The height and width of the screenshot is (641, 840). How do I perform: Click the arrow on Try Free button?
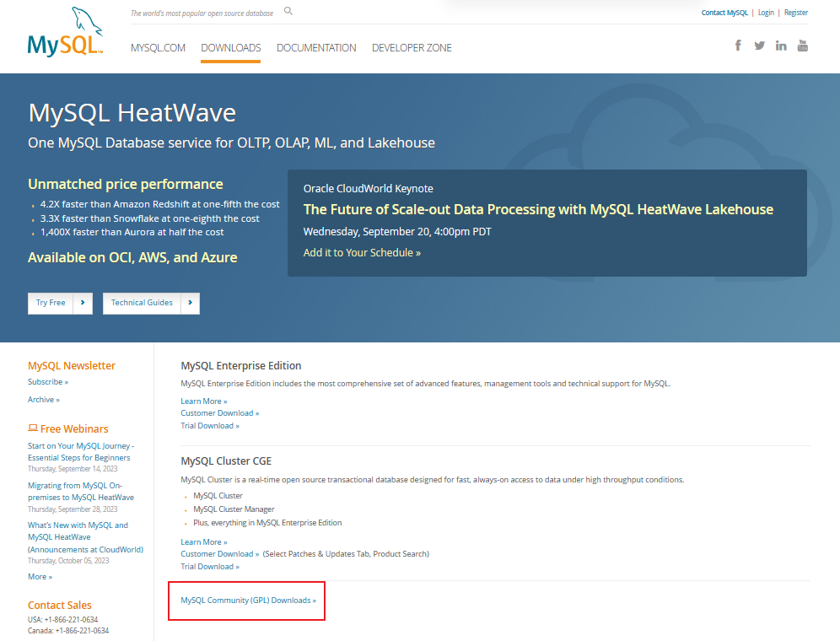click(x=83, y=303)
